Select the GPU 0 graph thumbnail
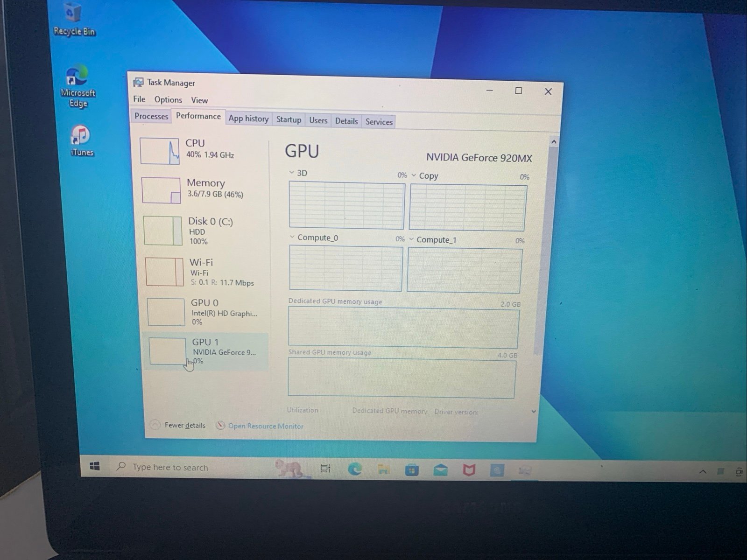 click(x=166, y=312)
